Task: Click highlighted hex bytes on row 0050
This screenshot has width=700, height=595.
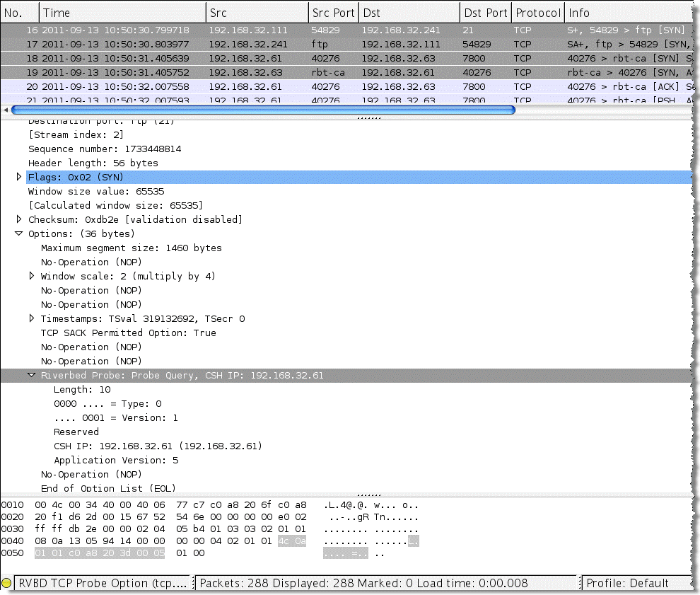Action: (x=99, y=553)
